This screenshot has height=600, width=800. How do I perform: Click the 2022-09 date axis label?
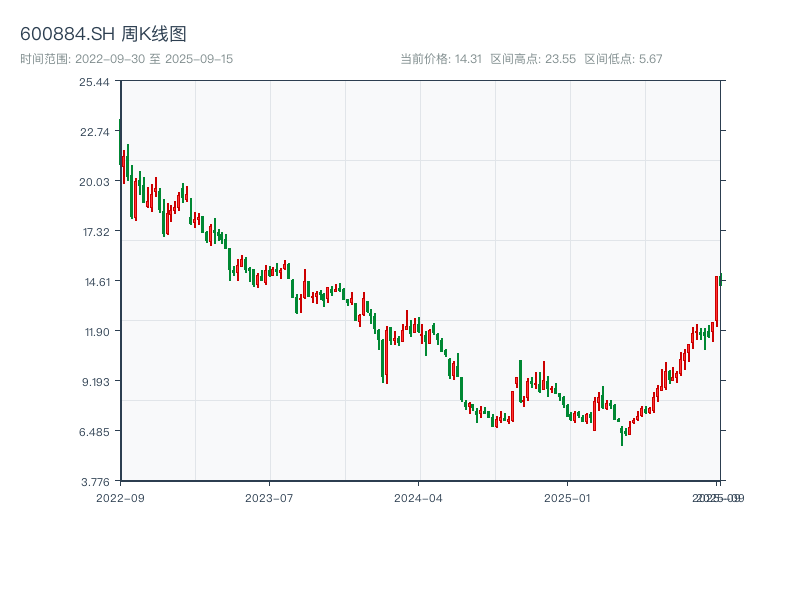coord(120,497)
